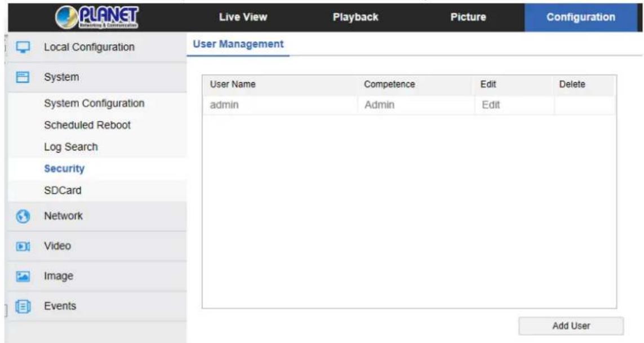This screenshot has width=644, height=343.
Task: Select the Configuration tab
Action: click(x=581, y=17)
